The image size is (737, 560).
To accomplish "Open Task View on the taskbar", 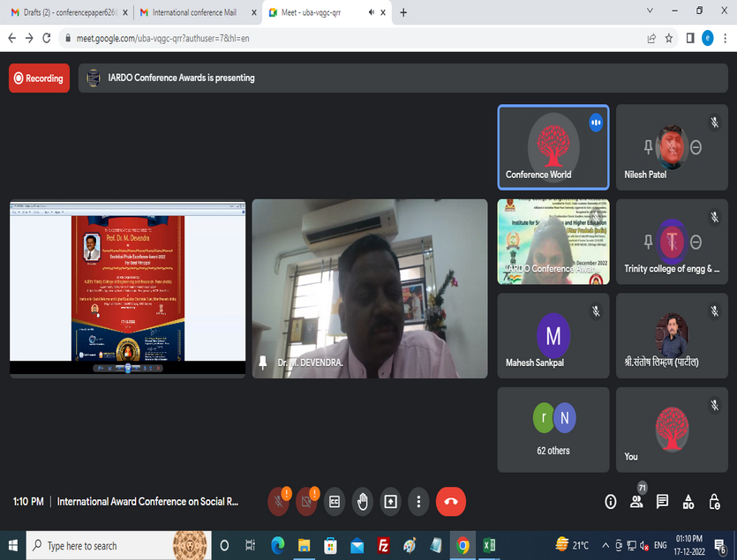I will (x=250, y=545).
